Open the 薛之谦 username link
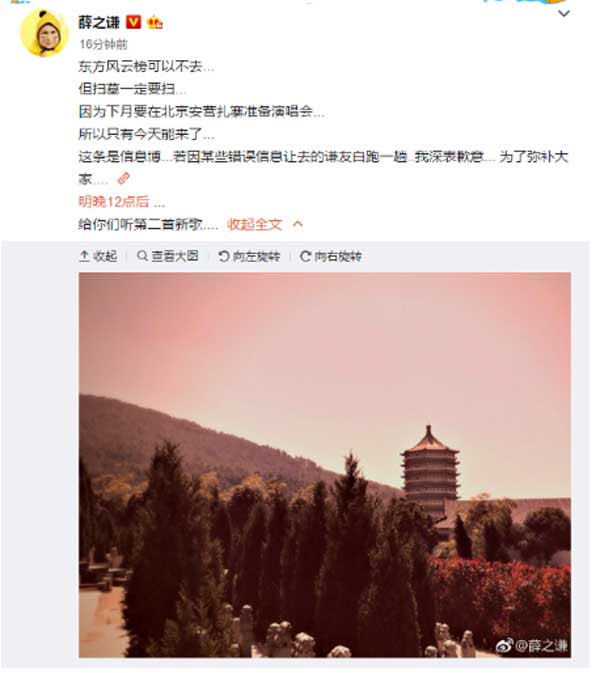Viewport: 600px width, 673px height. 99,22
